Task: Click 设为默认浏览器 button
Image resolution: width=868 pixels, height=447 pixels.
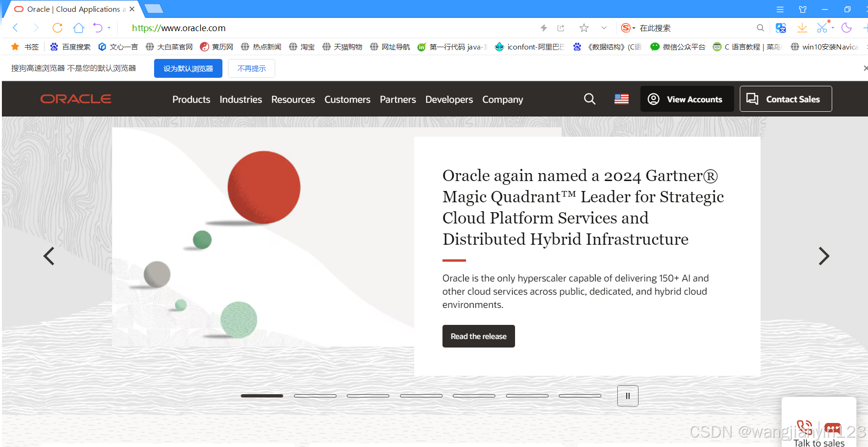Action: (188, 68)
